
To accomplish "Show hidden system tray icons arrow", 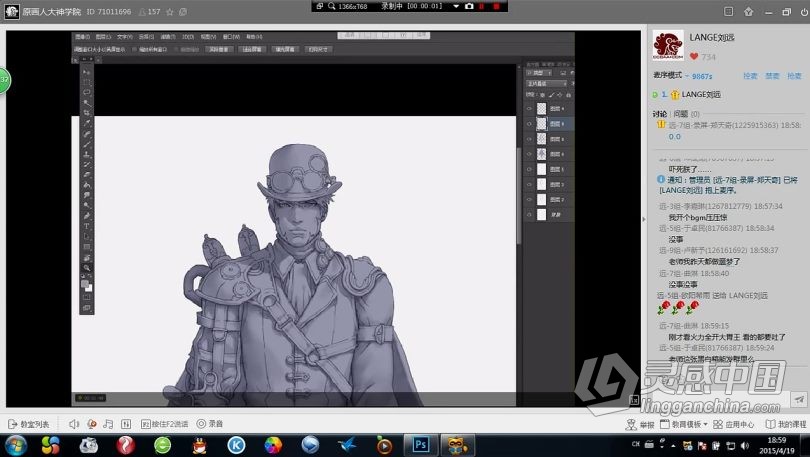I will pos(673,445).
